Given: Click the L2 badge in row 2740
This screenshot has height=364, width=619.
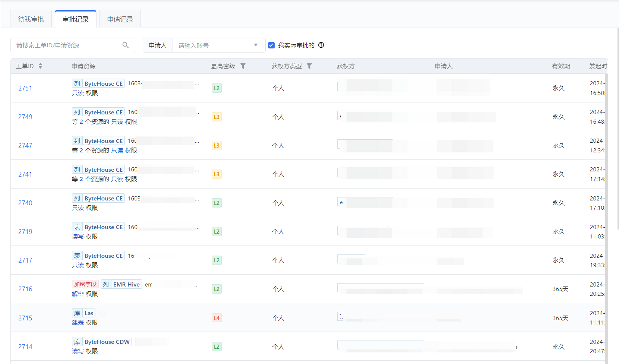Looking at the screenshot, I should pyautogui.click(x=217, y=203).
